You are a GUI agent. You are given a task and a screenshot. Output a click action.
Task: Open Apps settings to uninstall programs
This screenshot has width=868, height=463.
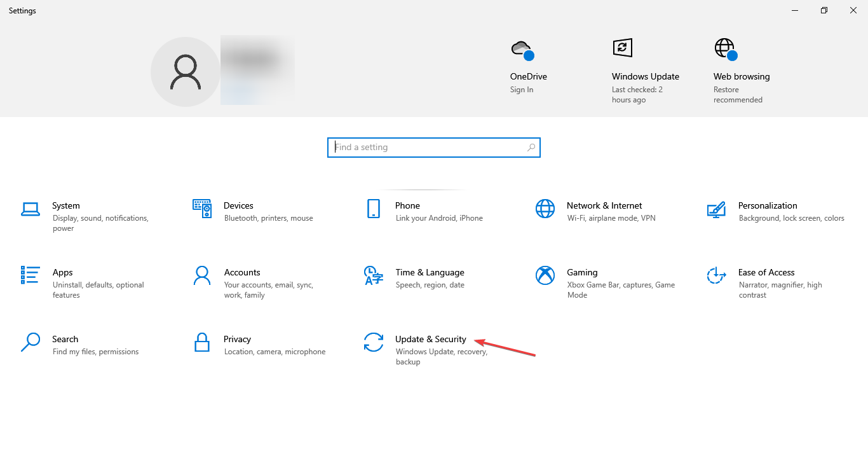click(x=63, y=279)
